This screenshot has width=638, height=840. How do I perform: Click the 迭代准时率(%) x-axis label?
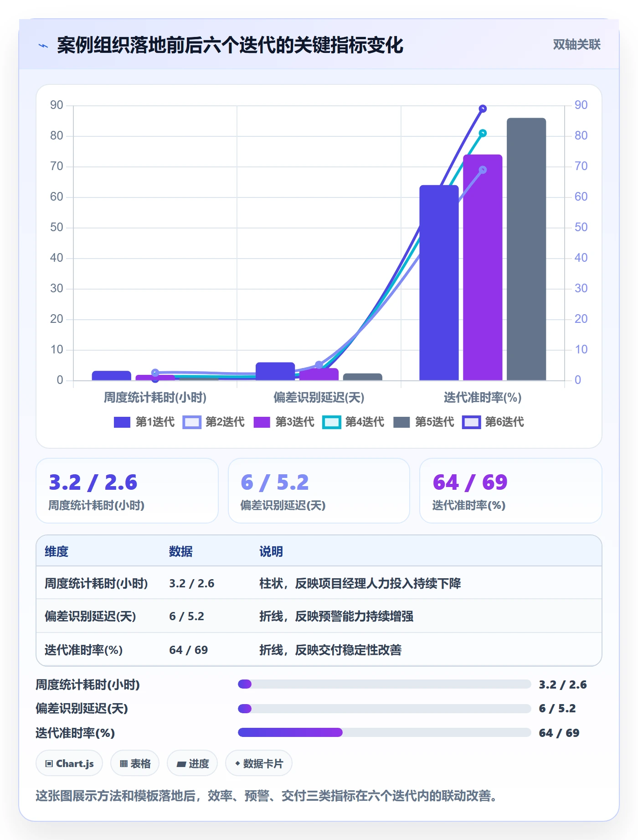point(483,398)
